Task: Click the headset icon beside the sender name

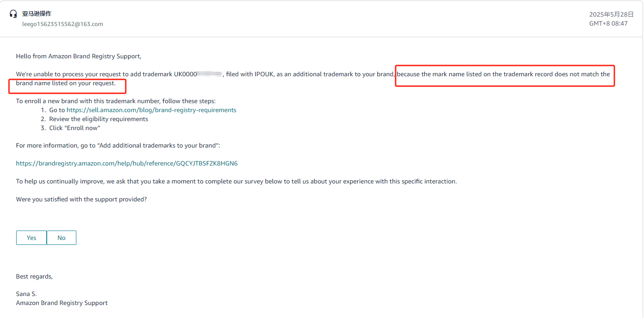Action: coord(13,14)
